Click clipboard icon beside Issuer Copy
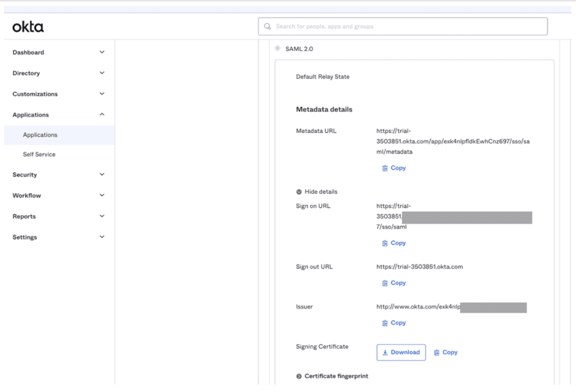Image resolution: width=576 pixels, height=392 pixels. (385, 323)
